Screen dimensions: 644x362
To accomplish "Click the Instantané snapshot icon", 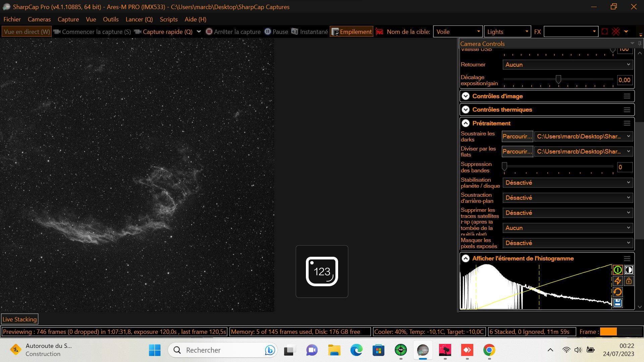I will pos(294,32).
